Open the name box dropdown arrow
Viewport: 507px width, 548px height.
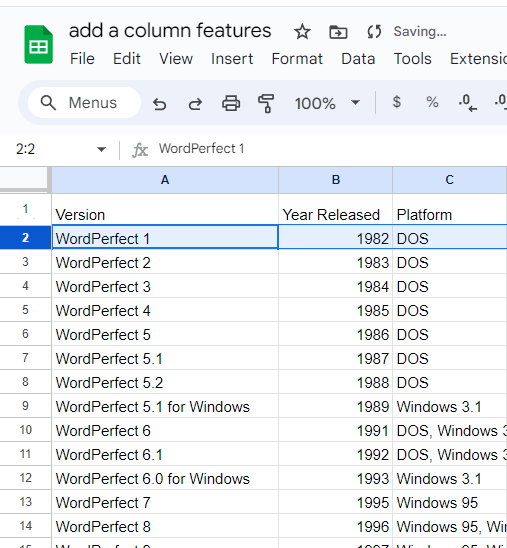(101, 150)
